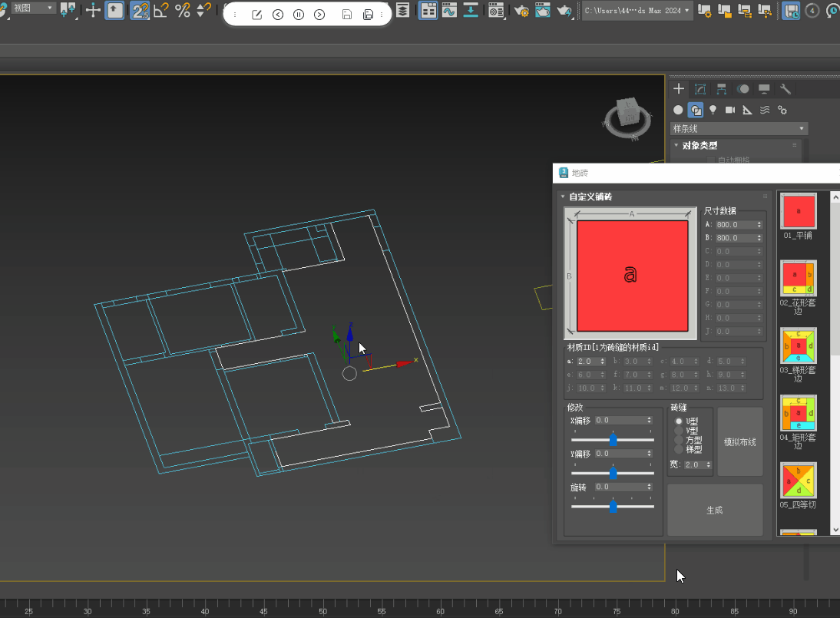Click the size A value field
Image resolution: width=840 pixels, height=618 pixels.
coord(735,225)
